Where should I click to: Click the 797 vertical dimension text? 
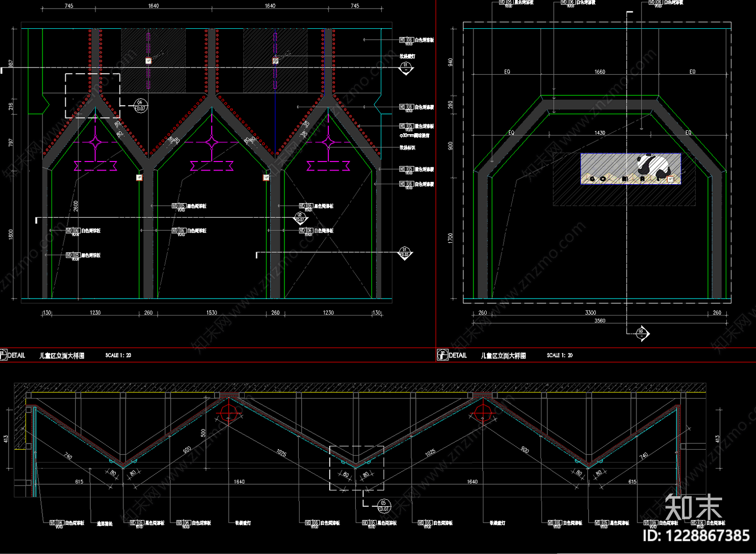tap(11, 142)
